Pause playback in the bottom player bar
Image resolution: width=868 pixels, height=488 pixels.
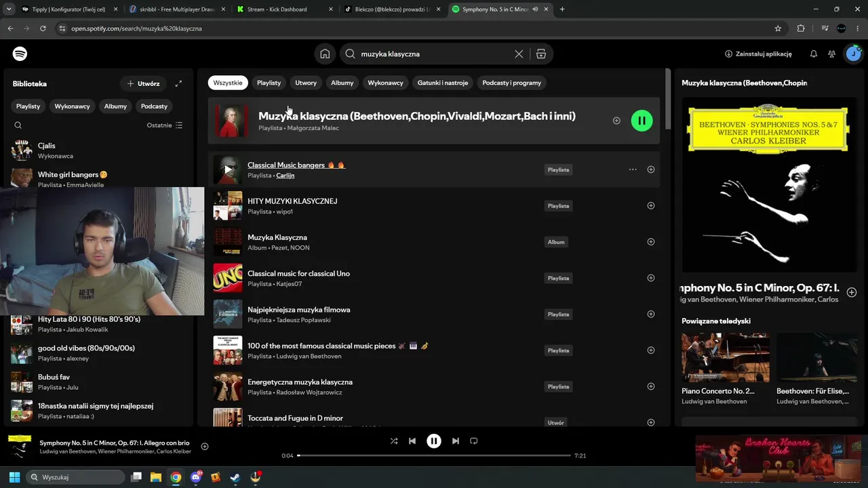tap(434, 441)
